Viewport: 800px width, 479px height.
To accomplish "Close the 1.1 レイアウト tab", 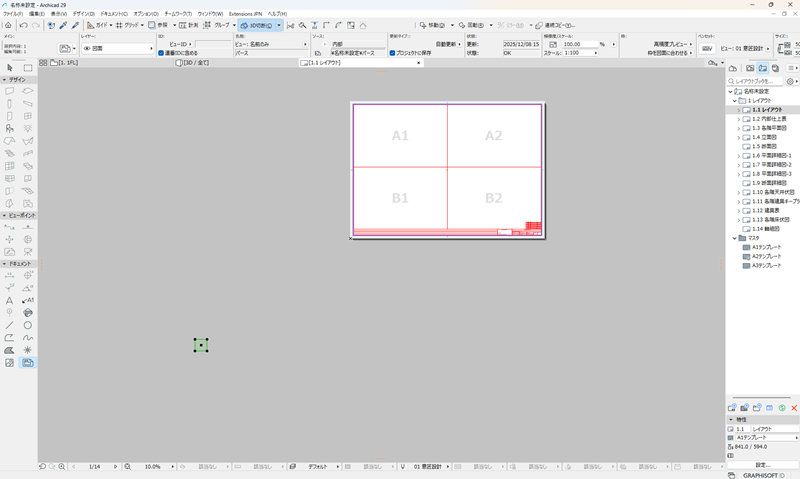I will pyautogui.click(x=419, y=63).
